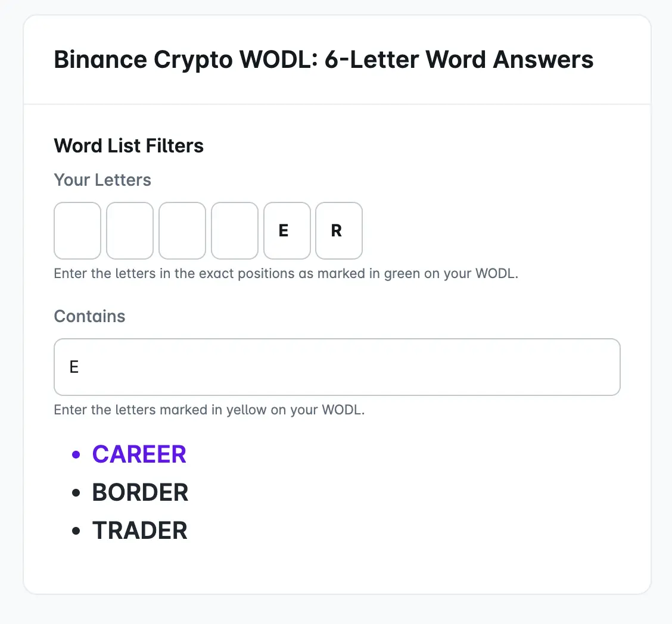Viewport: 672px width, 624px height.
Task: Pick TRADER from the answers
Action: (x=139, y=531)
